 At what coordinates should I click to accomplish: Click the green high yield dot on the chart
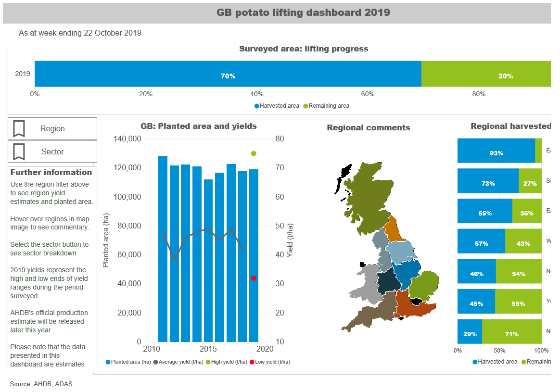[253, 153]
